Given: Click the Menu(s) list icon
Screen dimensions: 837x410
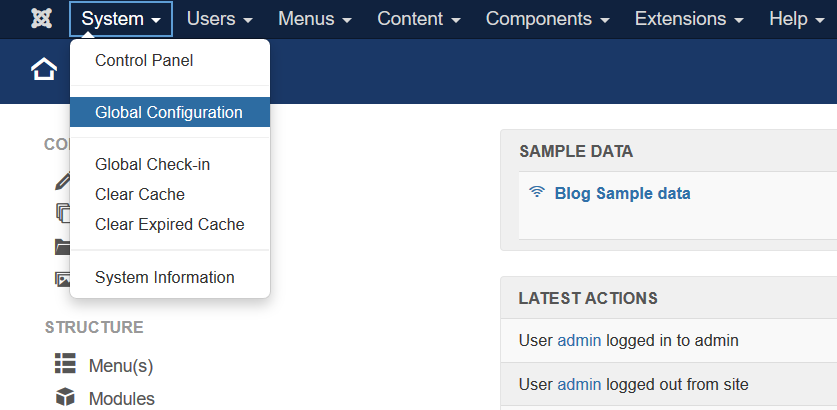Looking at the screenshot, I should (65, 364).
